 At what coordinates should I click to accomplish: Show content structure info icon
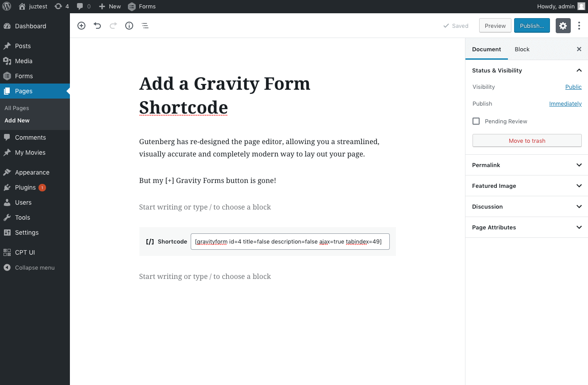pos(129,26)
